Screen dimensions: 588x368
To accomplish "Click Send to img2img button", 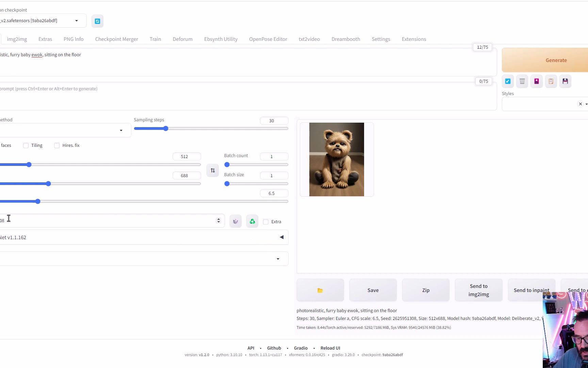I will click(x=479, y=290).
